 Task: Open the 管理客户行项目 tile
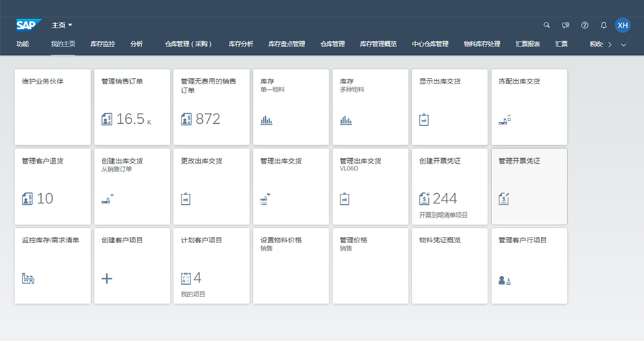pos(529,266)
